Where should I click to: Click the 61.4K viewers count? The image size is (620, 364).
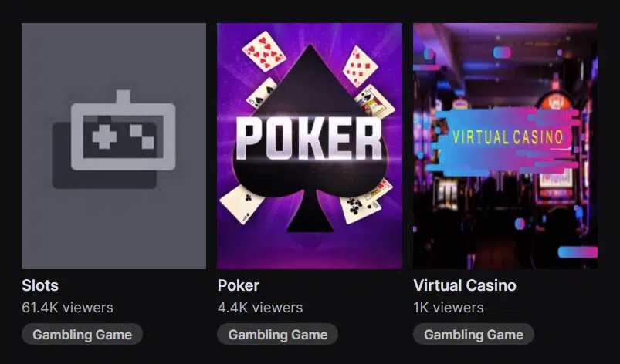68,308
